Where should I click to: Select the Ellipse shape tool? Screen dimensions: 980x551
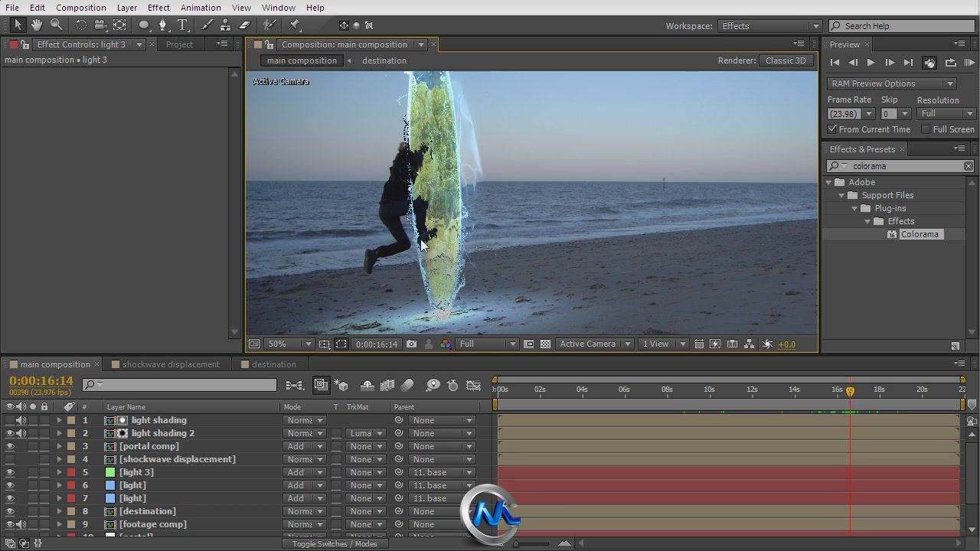(x=144, y=25)
